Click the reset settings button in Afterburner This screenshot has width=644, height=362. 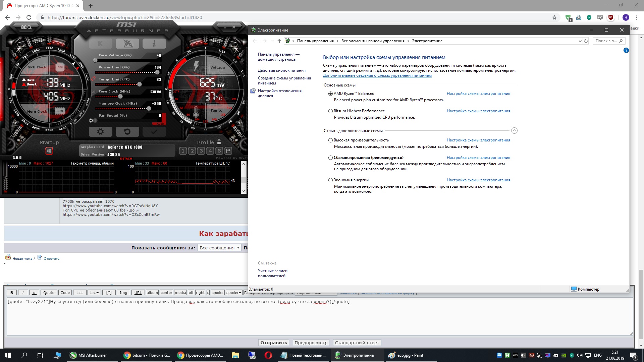pyautogui.click(x=127, y=132)
